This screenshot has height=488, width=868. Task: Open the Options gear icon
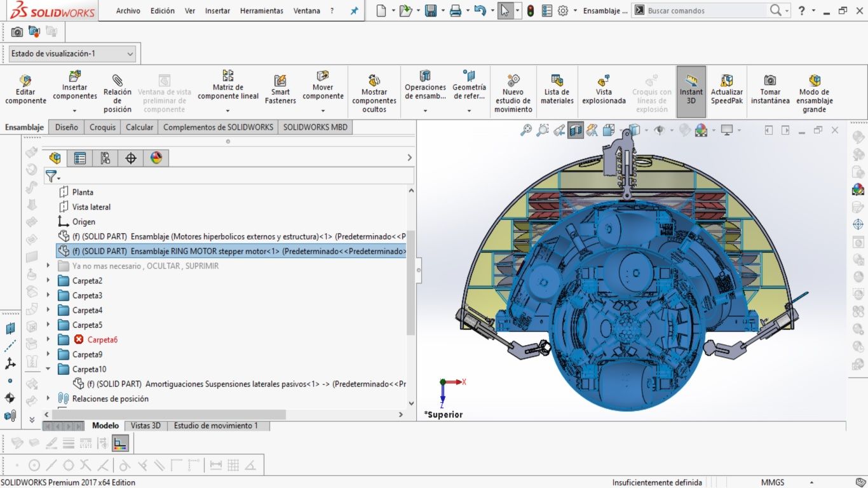pos(563,11)
